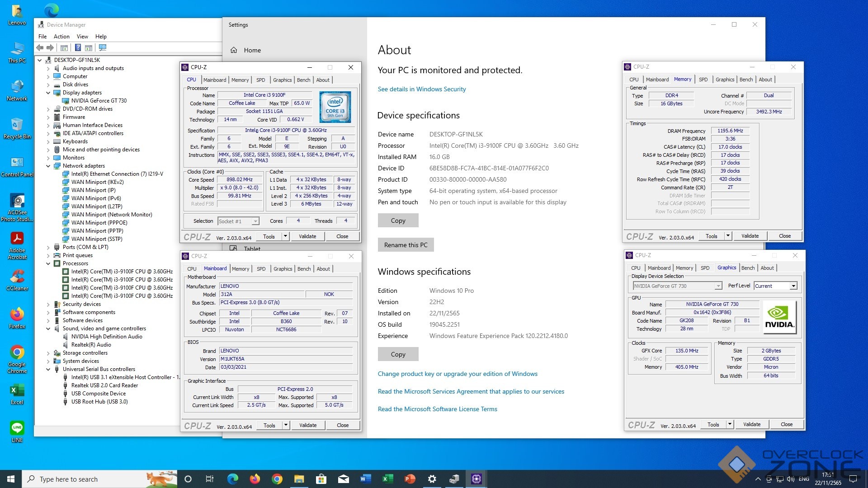
Task: Click the Show/Hide Console Tree toolbar icon
Action: [x=64, y=47]
